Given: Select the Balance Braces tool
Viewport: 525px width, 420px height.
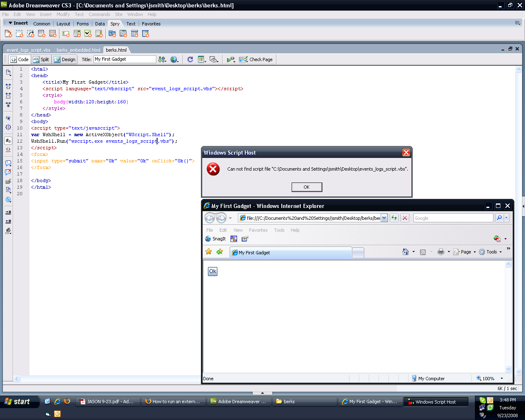Looking at the screenshot, I should pyautogui.click(x=8, y=126).
